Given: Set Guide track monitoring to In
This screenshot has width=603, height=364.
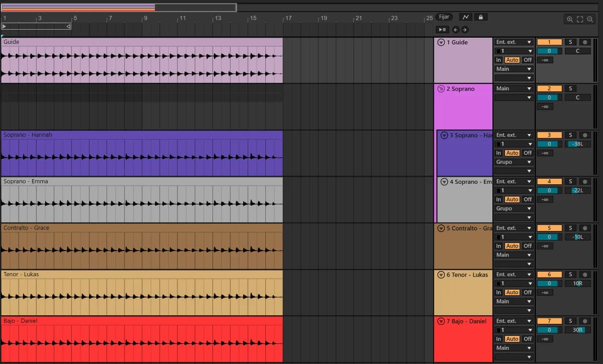Looking at the screenshot, I should pyautogui.click(x=498, y=60).
